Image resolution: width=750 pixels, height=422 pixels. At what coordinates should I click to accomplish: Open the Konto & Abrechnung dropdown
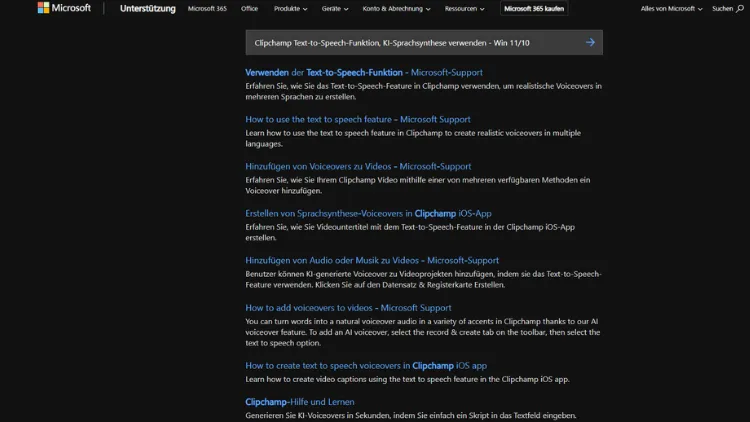point(396,9)
